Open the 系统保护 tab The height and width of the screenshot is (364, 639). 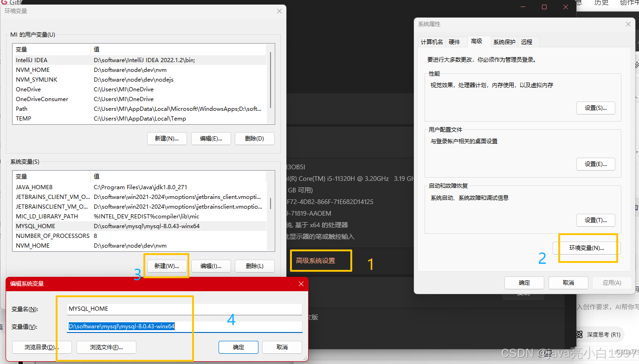(504, 42)
